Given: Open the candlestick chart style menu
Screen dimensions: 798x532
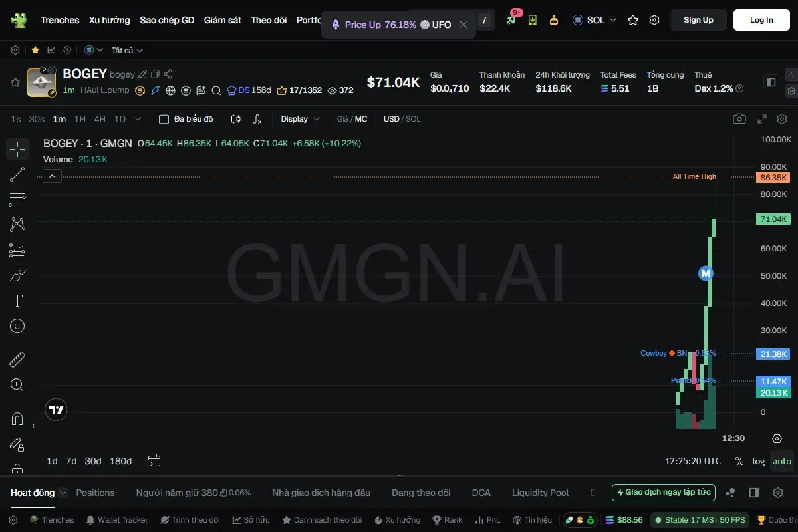Looking at the screenshot, I should [x=236, y=119].
